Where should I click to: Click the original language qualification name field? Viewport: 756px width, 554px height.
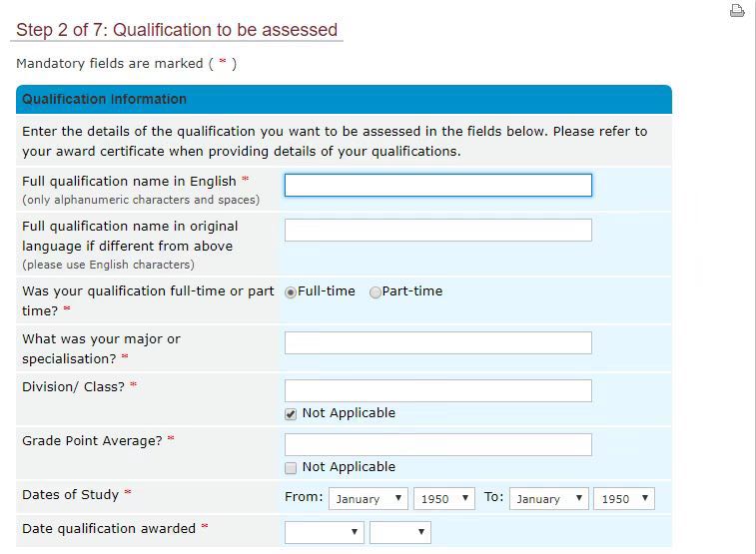point(437,231)
